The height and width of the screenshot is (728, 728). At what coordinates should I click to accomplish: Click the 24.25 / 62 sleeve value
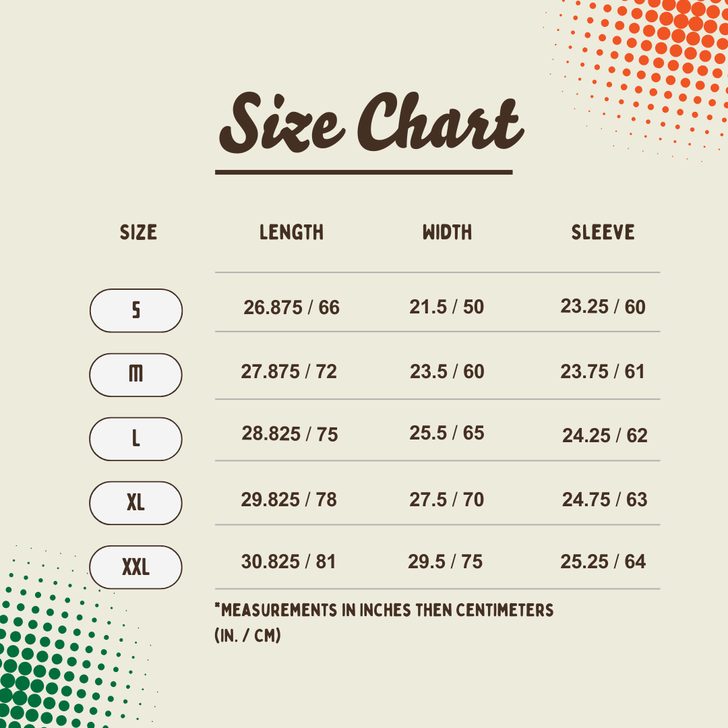click(x=605, y=435)
